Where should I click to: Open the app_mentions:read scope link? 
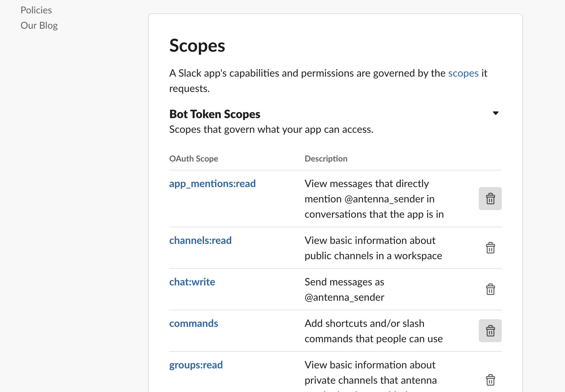tap(212, 184)
